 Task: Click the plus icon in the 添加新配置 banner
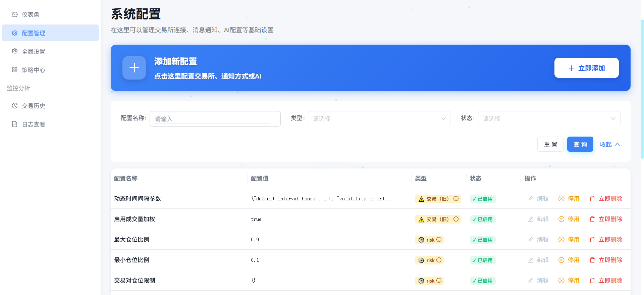pos(134,68)
